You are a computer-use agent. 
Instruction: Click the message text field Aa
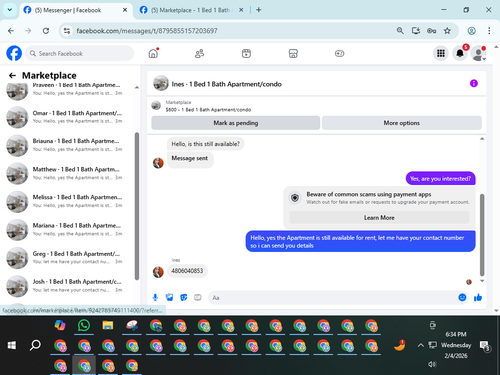(333, 297)
